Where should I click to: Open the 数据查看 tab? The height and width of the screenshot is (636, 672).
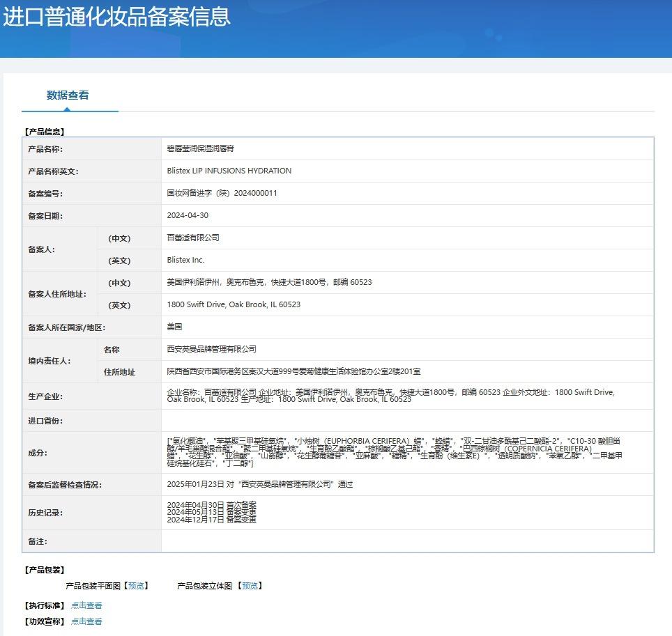pyautogui.click(x=68, y=95)
